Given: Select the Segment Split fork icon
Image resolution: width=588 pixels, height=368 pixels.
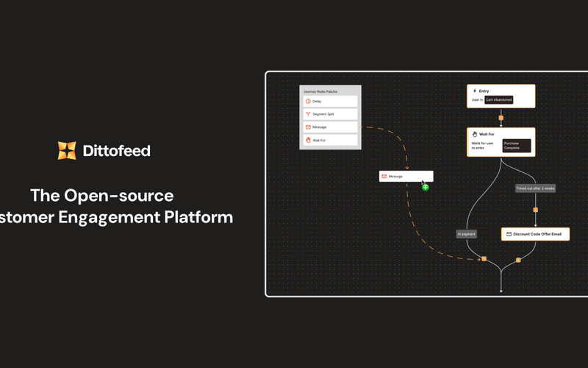Looking at the screenshot, I should [x=308, y=114].
